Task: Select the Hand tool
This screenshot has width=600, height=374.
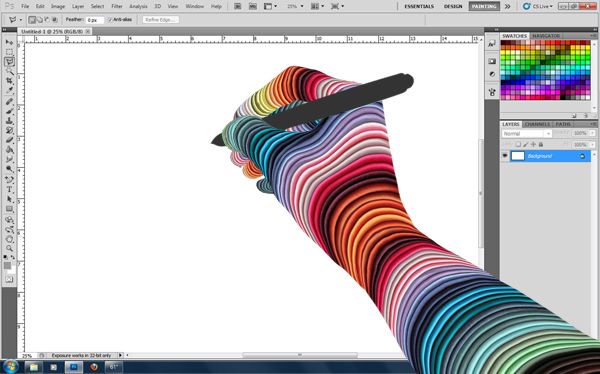Action: [9, 240]
